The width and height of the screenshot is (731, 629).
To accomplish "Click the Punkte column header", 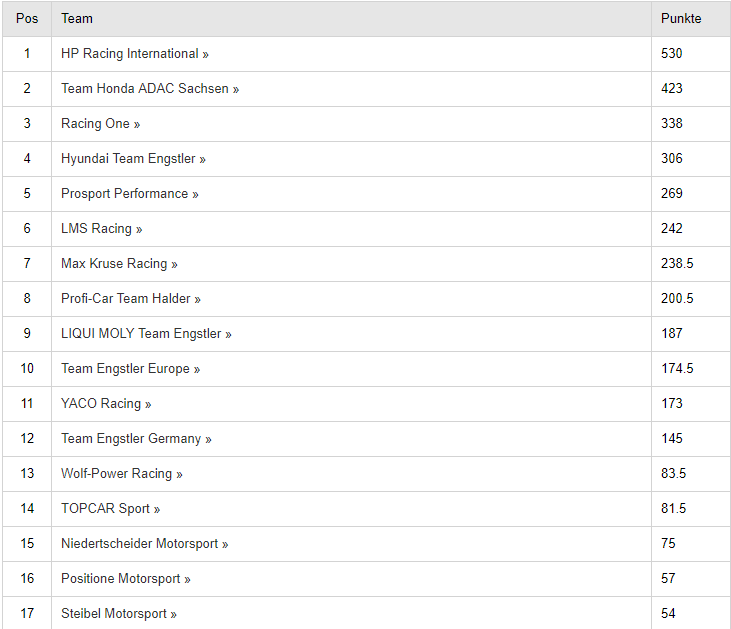I will [x=681, y=19].
